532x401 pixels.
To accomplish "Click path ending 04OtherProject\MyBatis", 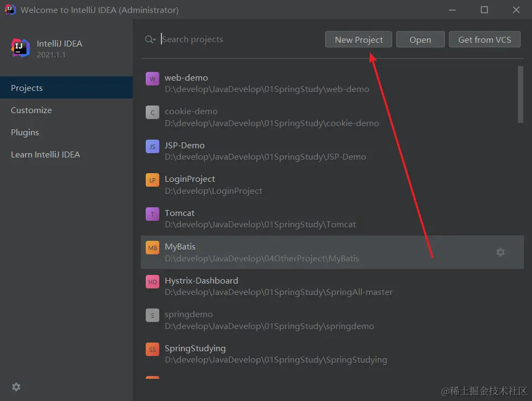I will [x=262, y=259].
